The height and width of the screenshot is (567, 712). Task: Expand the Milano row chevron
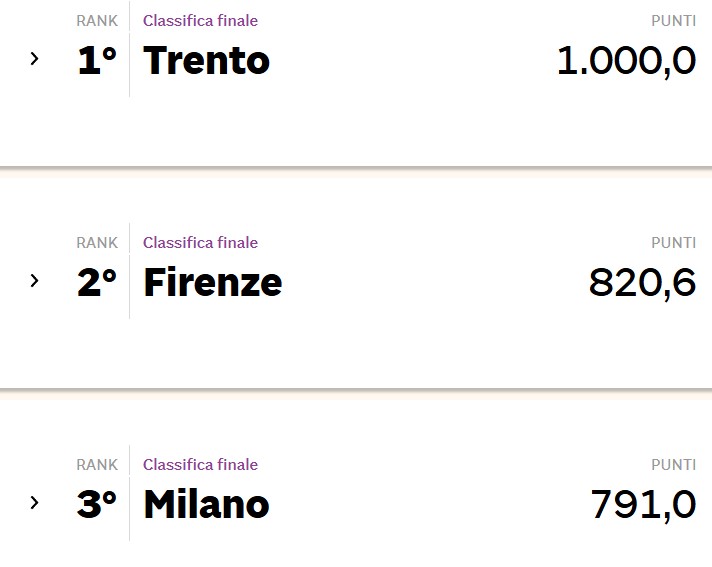[x=34, y=503]
